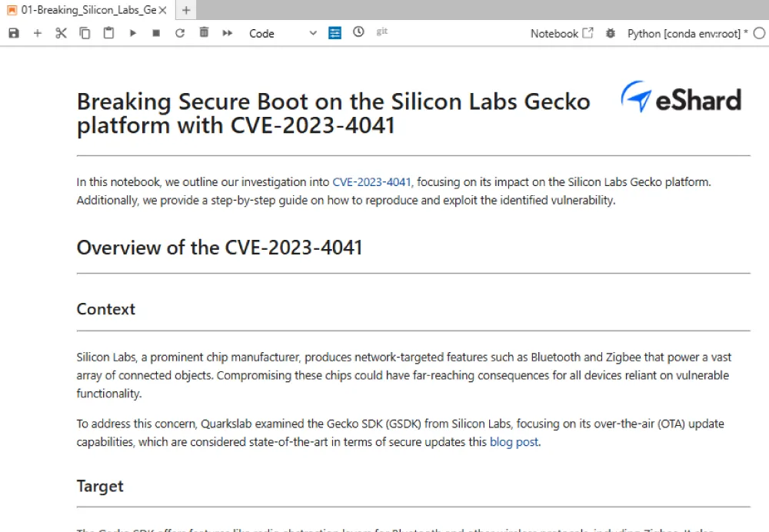This screenshot has width=769, height=532.
Task: Insert a new cell using the plus icon
Action: pyautogui.click(x=38, y=33)
